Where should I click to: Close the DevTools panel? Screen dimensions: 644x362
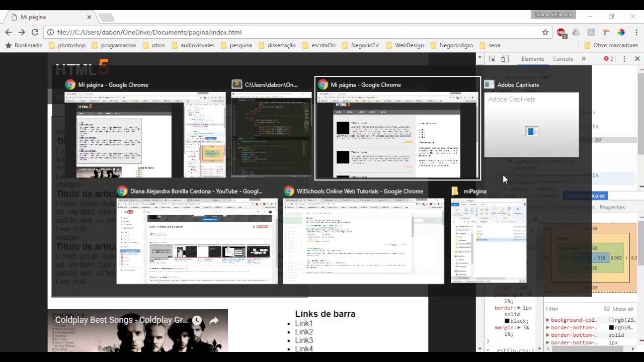click(637, 59)
